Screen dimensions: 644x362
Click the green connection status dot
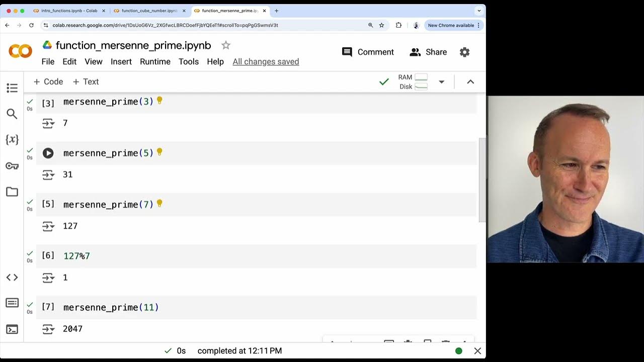click(x=459, y=351)
